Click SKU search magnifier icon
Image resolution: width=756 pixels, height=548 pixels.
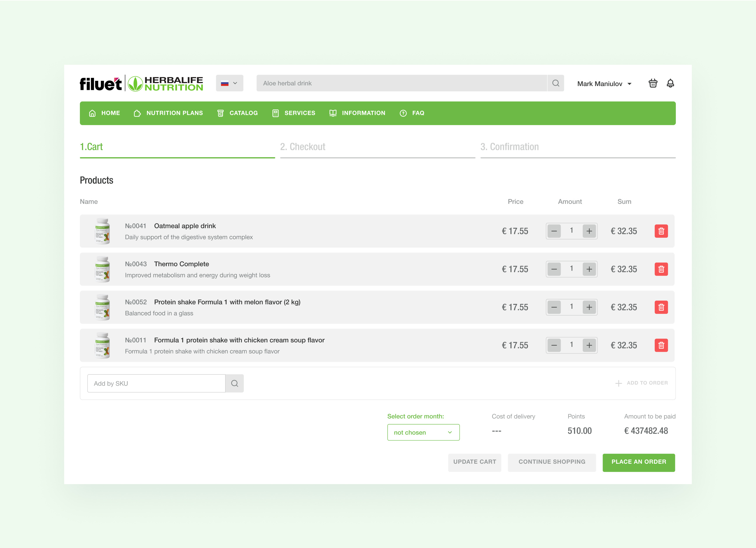tap(234, 383)
